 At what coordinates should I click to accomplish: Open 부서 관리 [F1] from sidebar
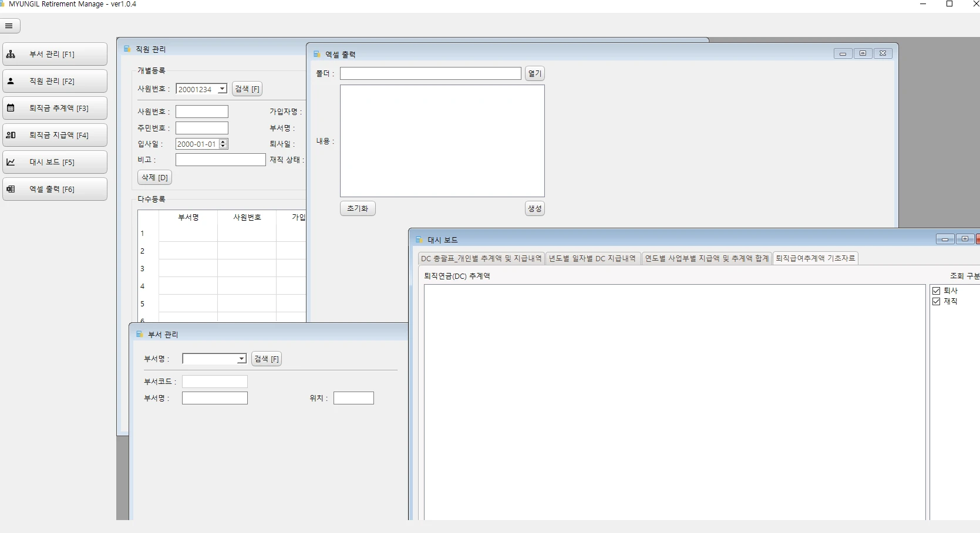click(x=55, y=54)
